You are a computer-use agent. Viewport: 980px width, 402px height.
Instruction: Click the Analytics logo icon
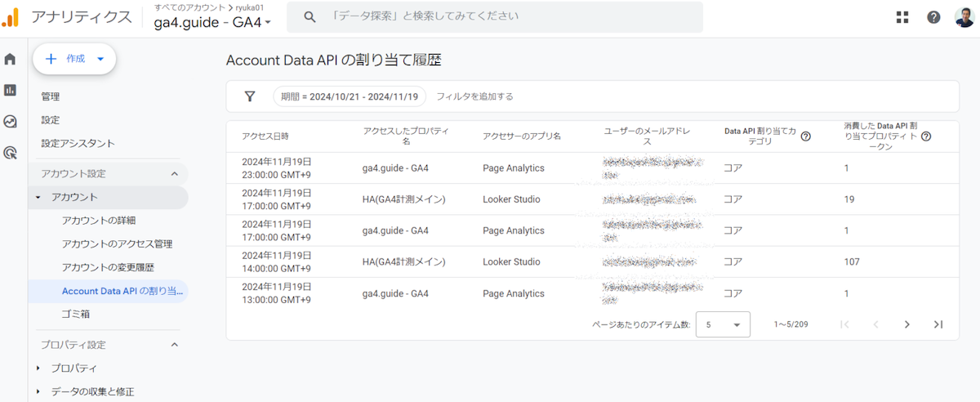coord(10,17)
